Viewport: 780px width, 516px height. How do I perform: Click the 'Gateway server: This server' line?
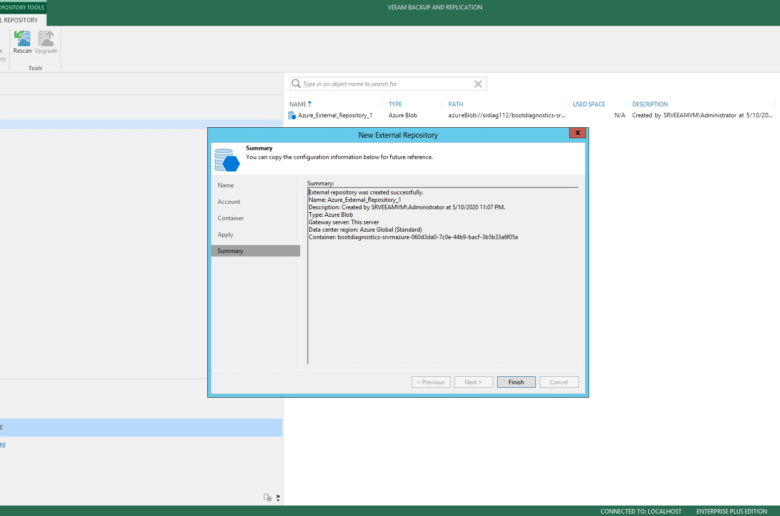(344, 222)
